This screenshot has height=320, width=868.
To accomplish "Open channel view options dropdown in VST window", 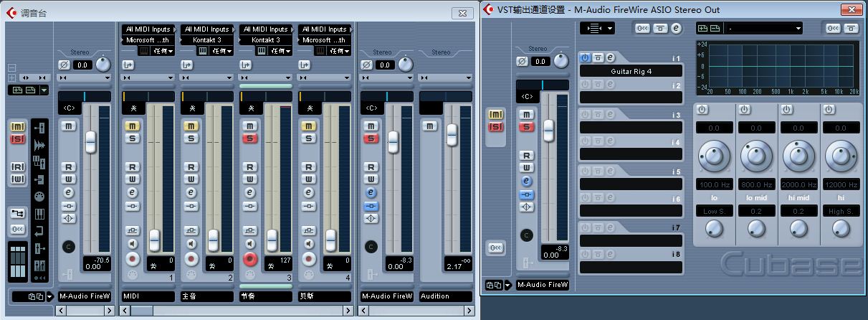I will pos(597,28).
